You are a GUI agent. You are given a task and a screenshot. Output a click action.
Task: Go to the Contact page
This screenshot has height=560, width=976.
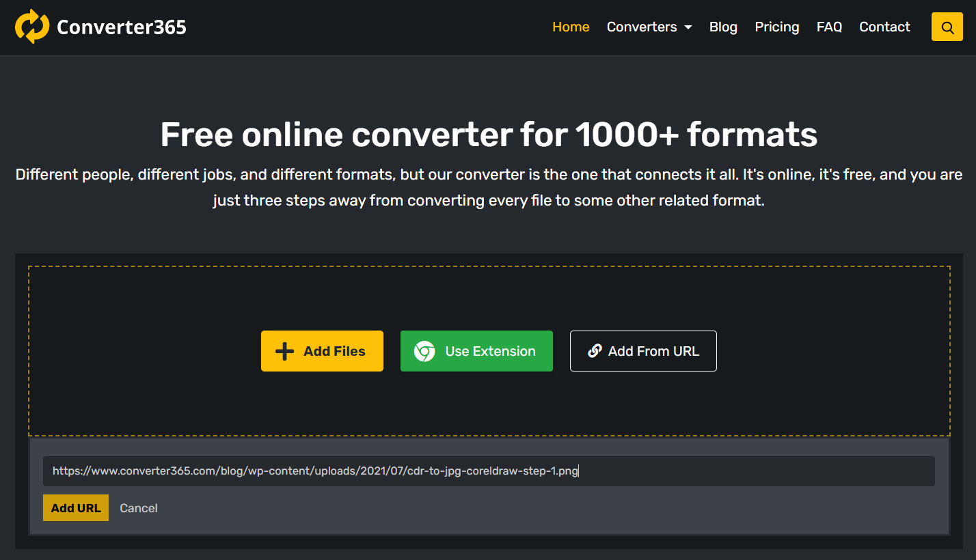[x=884, y=27]
